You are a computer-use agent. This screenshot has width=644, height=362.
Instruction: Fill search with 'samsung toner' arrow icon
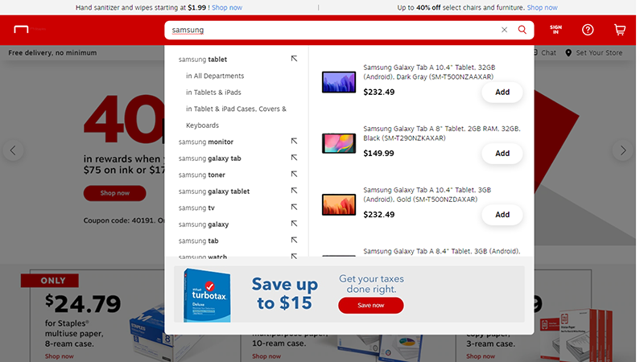pyautogui.click(x=295, y=175)
